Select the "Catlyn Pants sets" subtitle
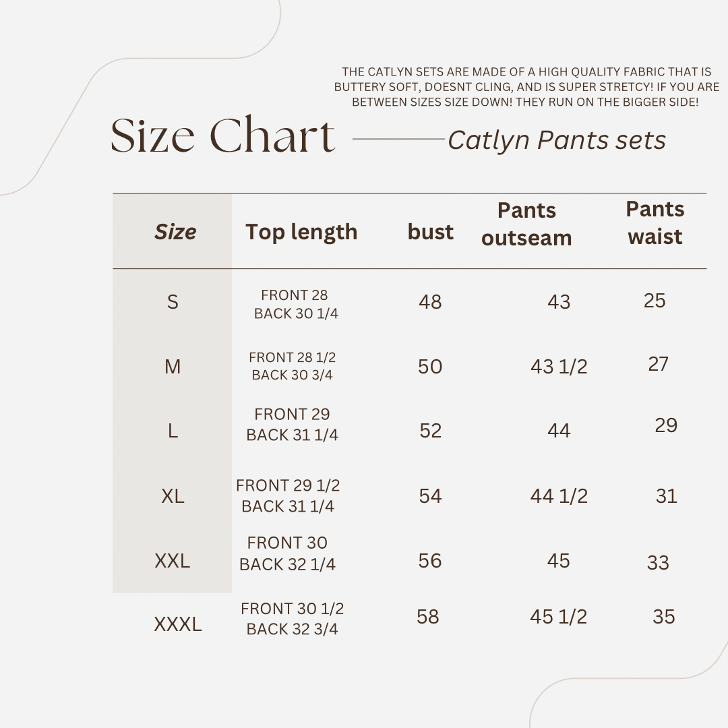728x728 pixels. (x=557, y=140)
